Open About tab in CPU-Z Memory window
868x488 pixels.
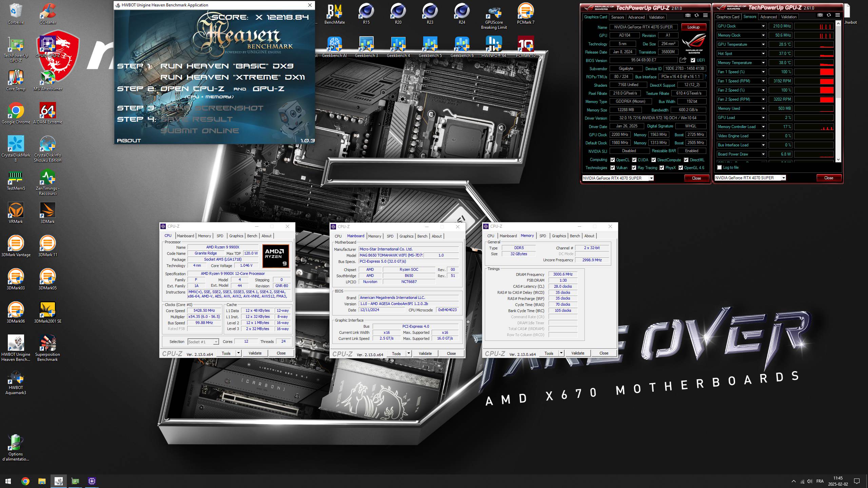point(589,236)
